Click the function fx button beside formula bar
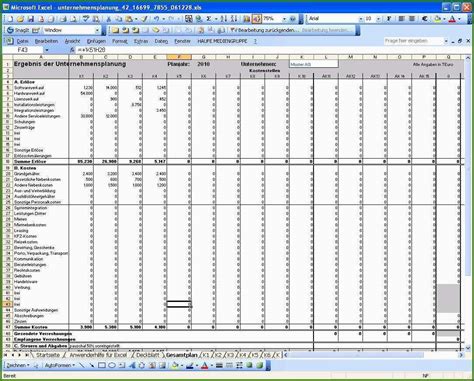Image resolution: width=474 pixels, height=381 pixels. point(72,50)
